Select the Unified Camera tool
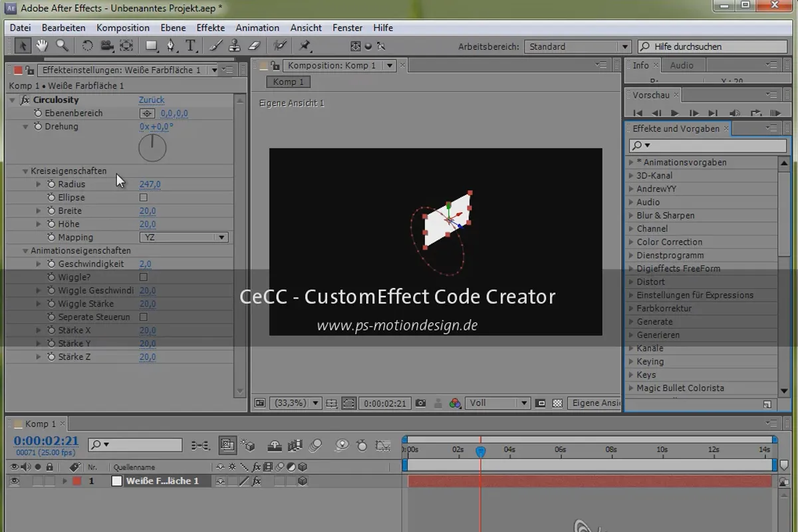The image size is (798, 532). (106, 45)
